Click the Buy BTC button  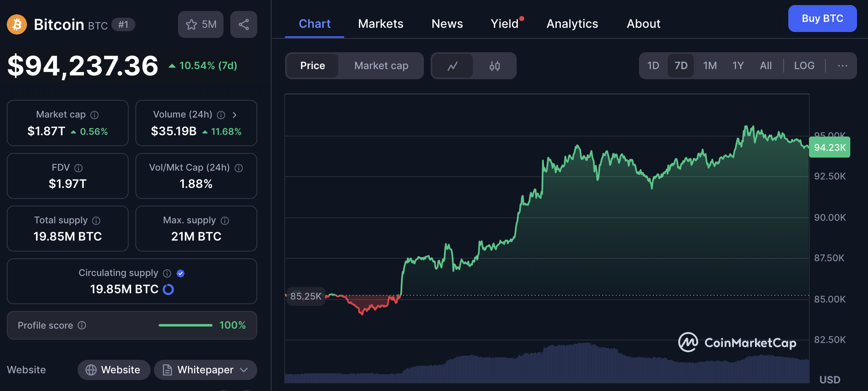coord(822,19)
